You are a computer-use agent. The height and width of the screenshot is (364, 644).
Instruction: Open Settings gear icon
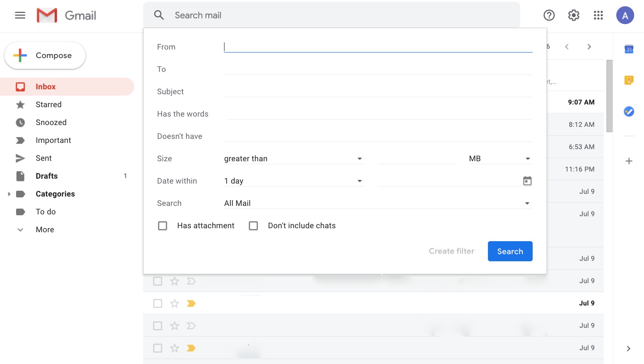pyautogui.click(x=574, y=15)
